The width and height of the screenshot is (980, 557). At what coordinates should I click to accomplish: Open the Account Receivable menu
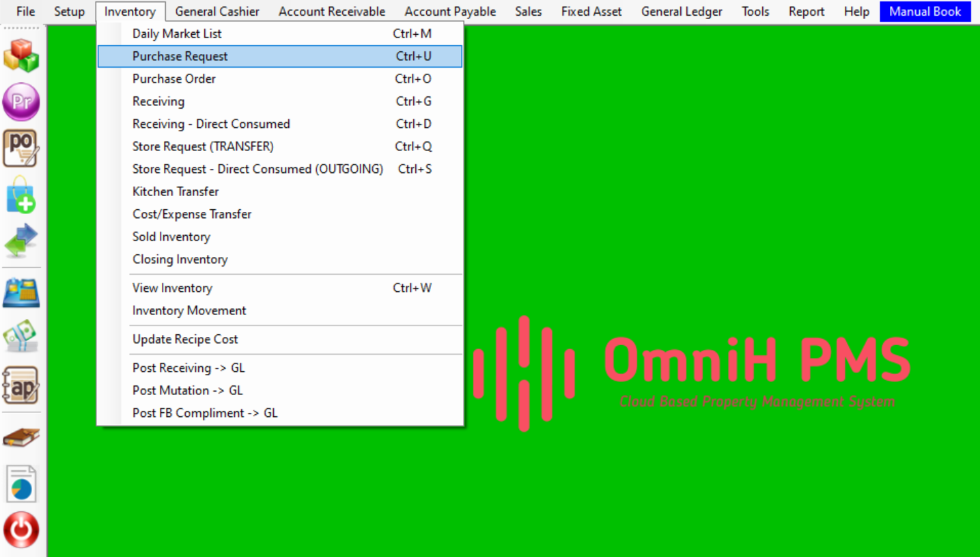332,12
